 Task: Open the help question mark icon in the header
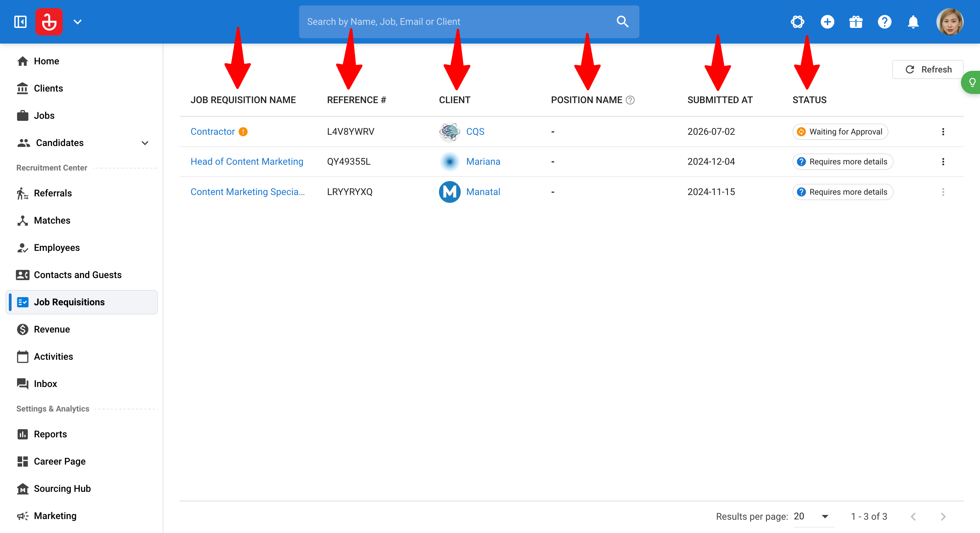pyautogui.click(x=884, y=22)
